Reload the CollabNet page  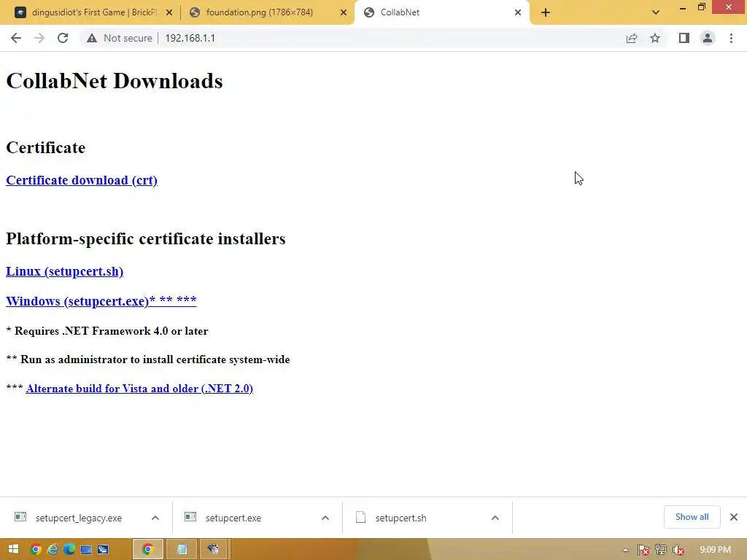[63, 38]
